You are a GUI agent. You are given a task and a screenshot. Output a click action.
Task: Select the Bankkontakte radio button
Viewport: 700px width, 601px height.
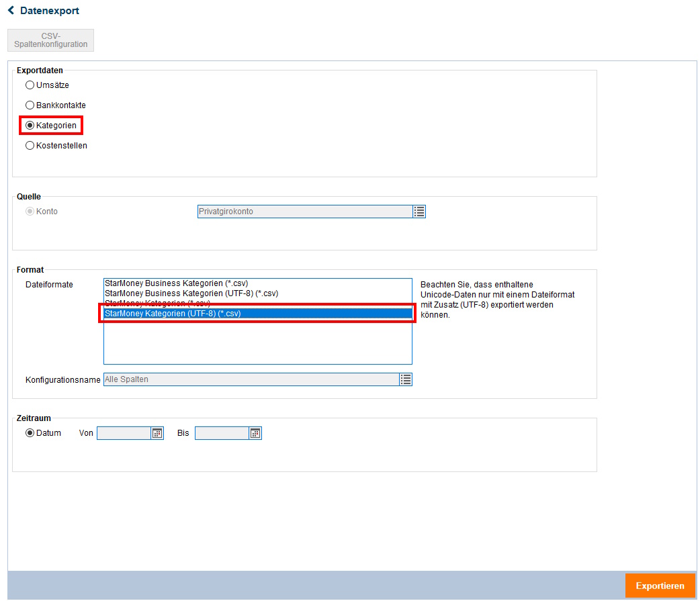pyautogui.click(x=30, y=105)
